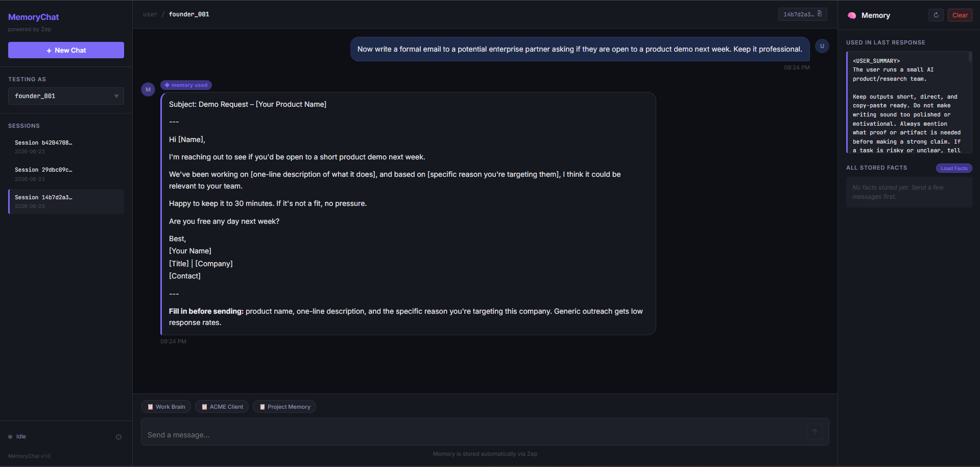
Task: Start a New Chat
Action: click(66, 50)
